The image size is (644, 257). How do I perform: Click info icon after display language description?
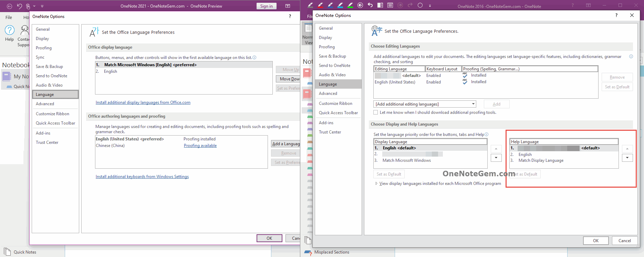pyautogui.click(x=254, y=58)
